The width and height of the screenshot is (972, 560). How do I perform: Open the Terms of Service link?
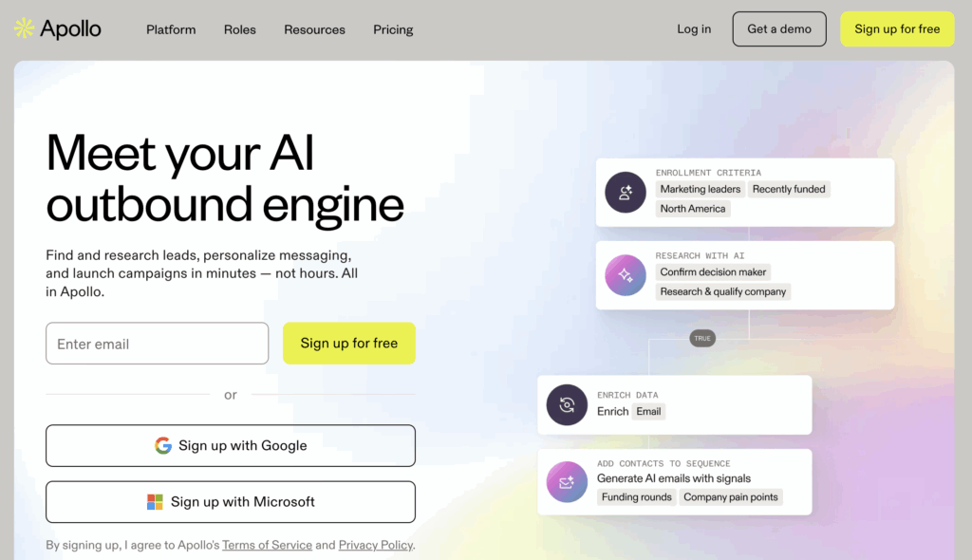pyautogui.click(x=267, y=545)
